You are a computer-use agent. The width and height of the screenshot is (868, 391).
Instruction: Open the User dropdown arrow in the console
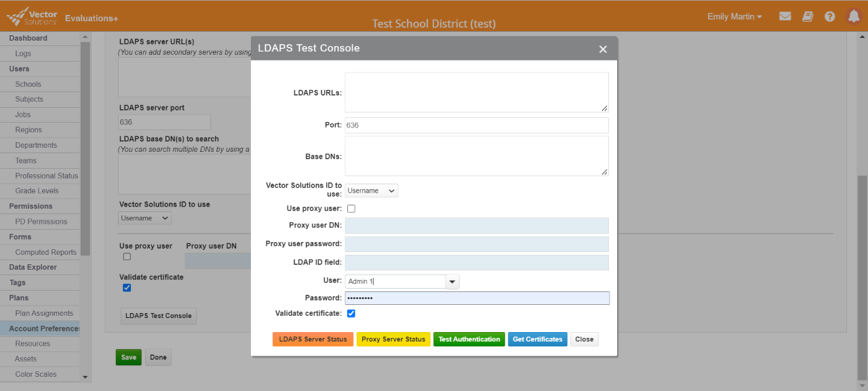pos(452,281)
